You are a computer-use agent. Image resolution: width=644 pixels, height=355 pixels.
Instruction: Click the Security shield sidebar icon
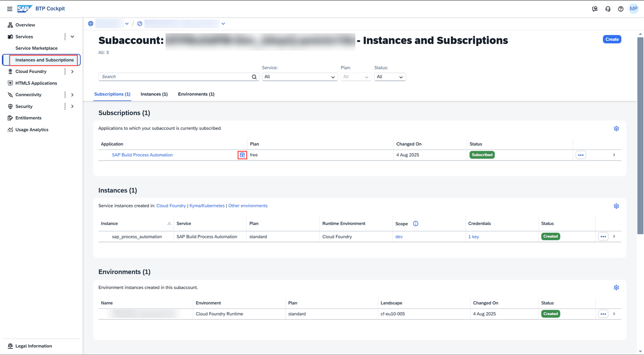point(10,106)
